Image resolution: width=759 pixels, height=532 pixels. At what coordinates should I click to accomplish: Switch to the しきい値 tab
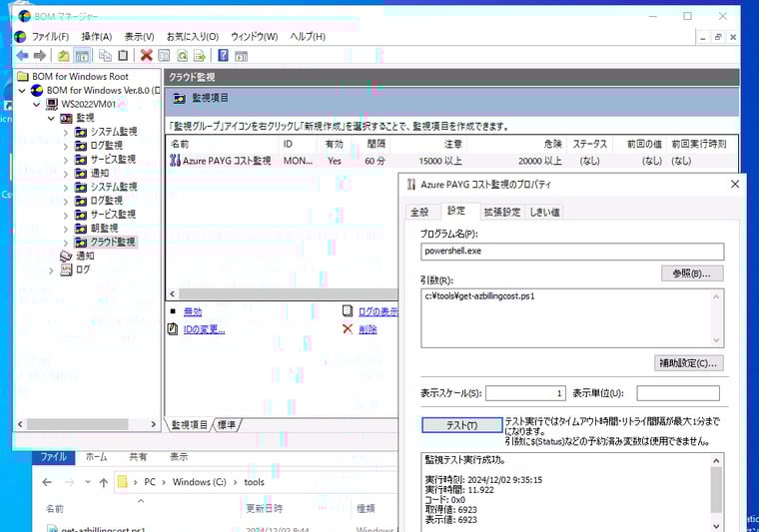coord(544,212)
